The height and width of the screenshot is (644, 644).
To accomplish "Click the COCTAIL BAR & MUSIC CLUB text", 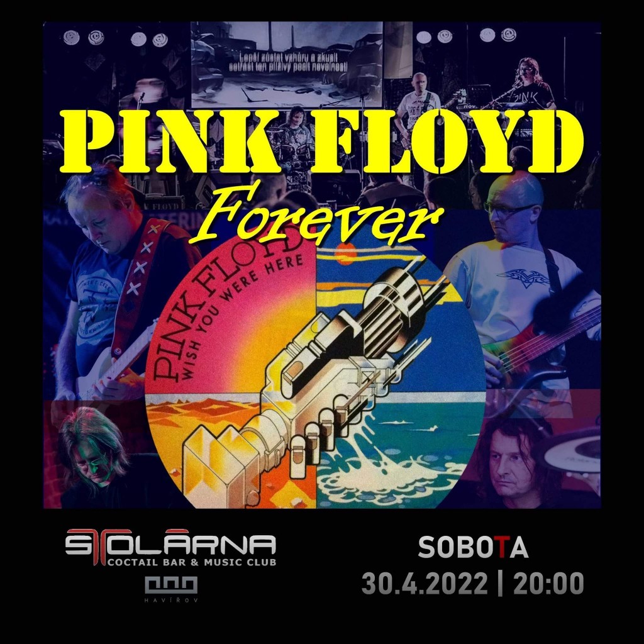I will (192, 562).
